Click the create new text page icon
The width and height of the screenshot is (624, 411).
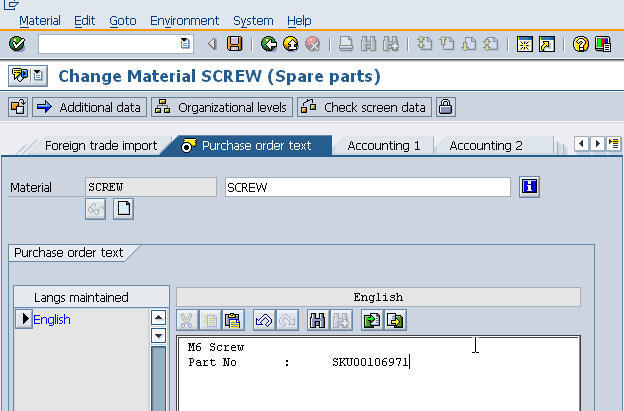pyautogui.click(x=123, y=209)
